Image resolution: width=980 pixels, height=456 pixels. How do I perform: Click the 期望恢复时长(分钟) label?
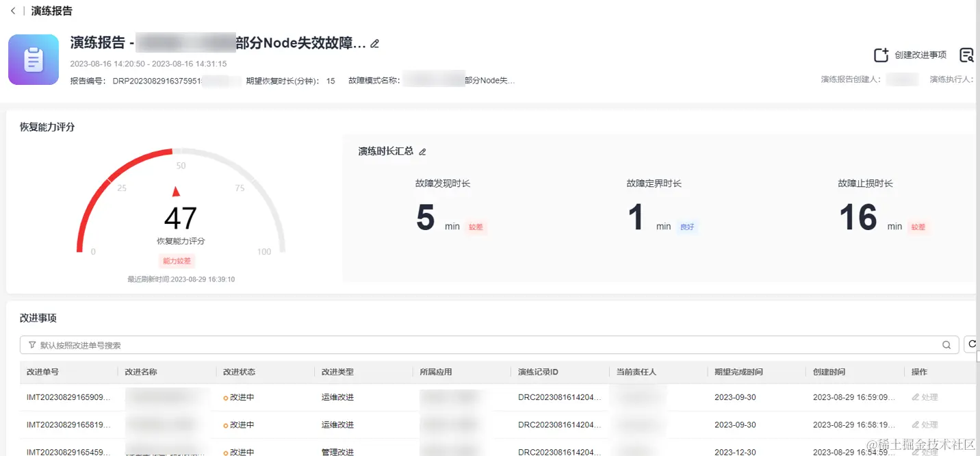[x=283, y=81]
